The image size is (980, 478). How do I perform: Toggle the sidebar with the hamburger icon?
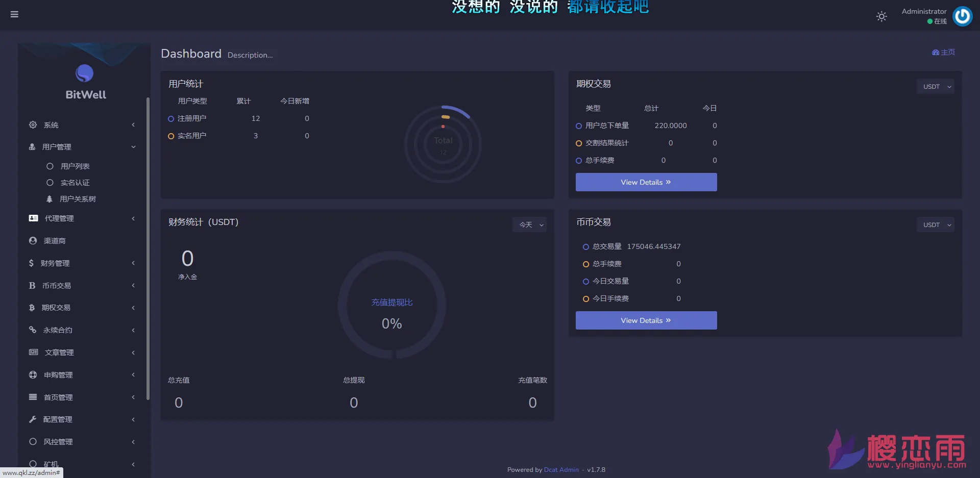tap(14, 14)
